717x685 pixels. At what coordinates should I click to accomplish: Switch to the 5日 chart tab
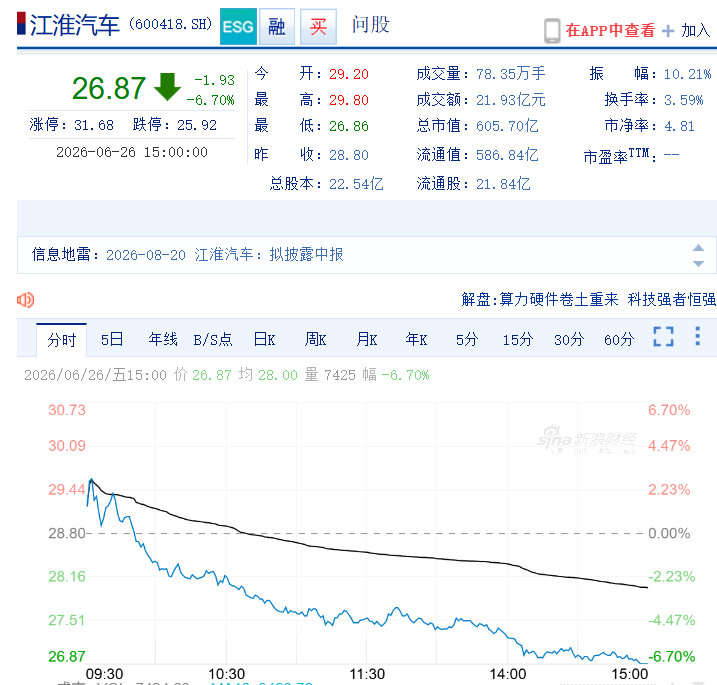[x=112, y=339]
